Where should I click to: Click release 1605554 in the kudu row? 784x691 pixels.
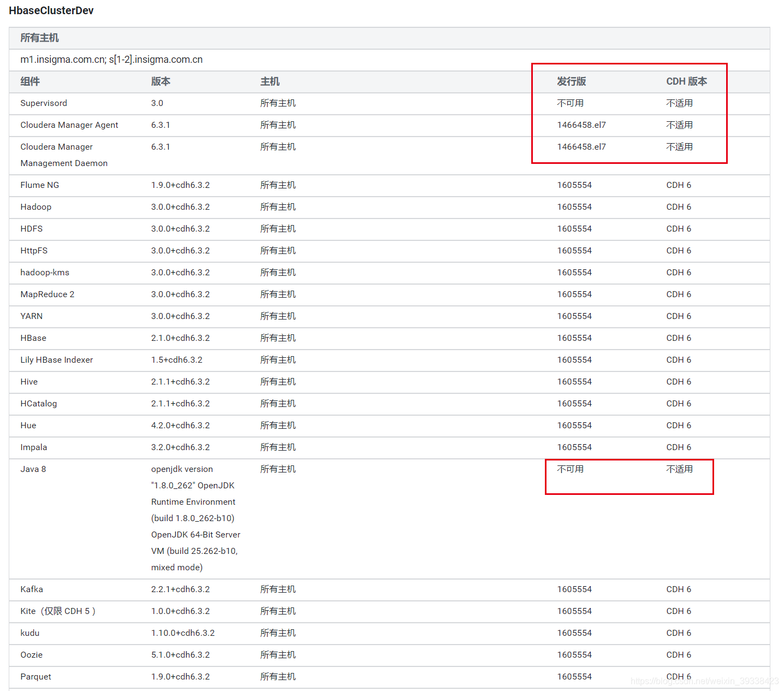tap(574, 633)
